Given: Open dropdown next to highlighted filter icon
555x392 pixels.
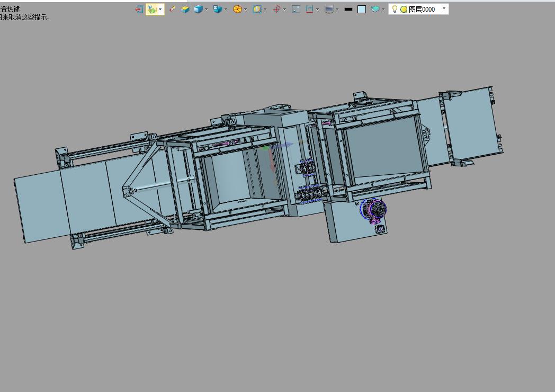Looking at the screenshot, I should pyautogui.click(x=160, y=10).
